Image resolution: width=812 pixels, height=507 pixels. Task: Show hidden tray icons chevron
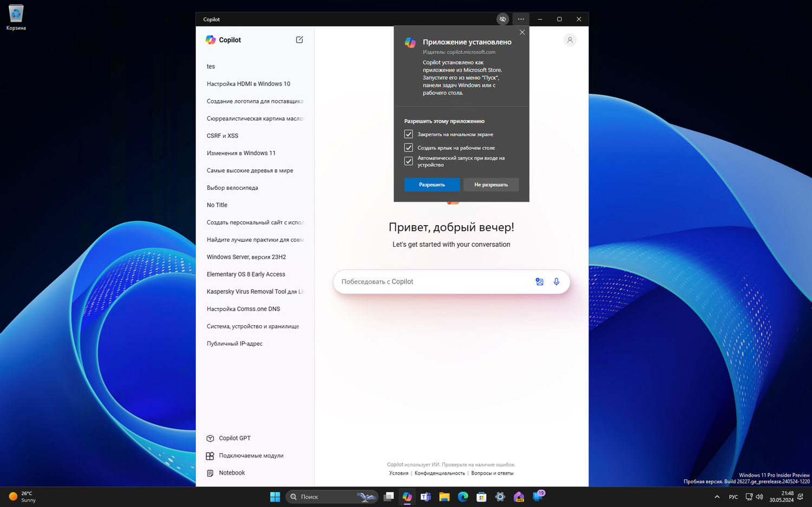tap(717, 497)
